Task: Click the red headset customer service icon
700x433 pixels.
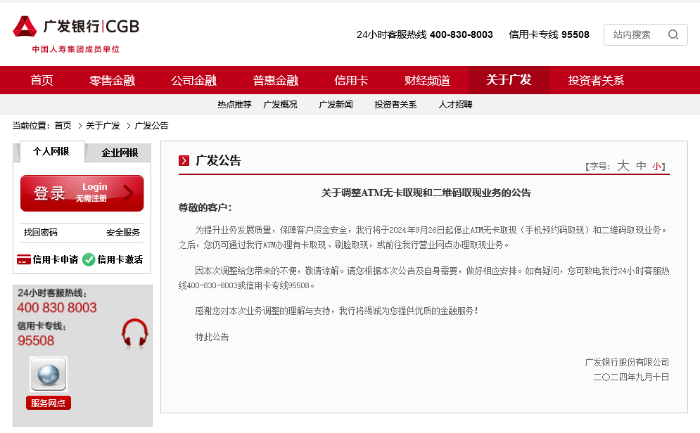Action: coord(135,333)
